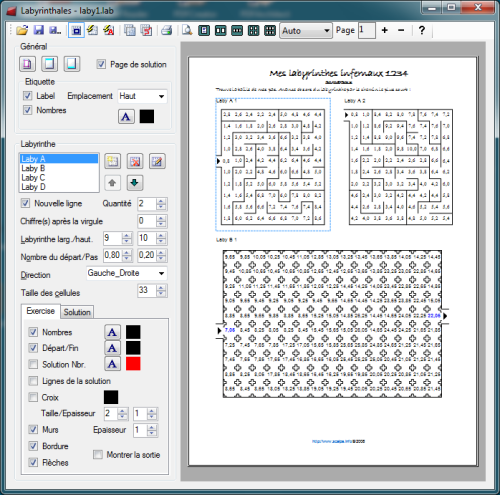This screenshot has height=495, width=500.
Task: Open the Emplacement Haut dropdown
Action: click(x=142, y=96)
